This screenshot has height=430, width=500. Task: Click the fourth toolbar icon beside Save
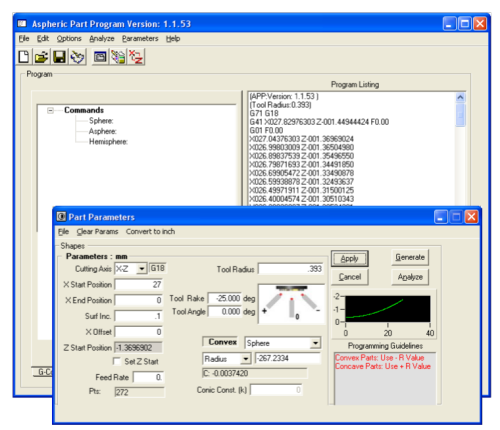77,57
